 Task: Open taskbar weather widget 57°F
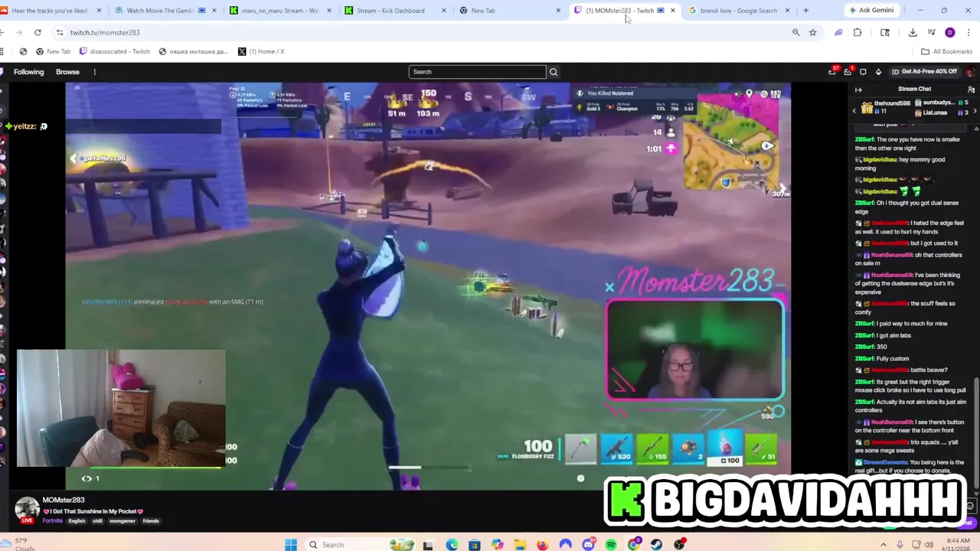point(18,544)
